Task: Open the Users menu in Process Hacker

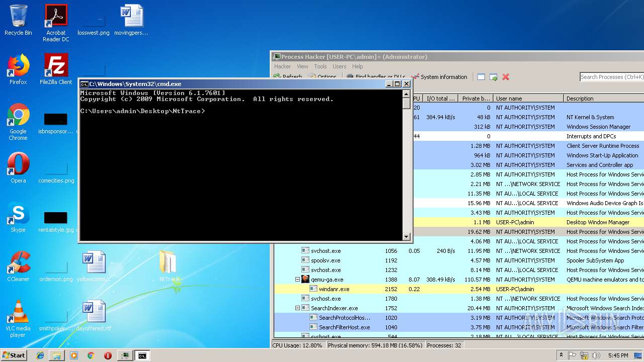Action: pos(339,66)
